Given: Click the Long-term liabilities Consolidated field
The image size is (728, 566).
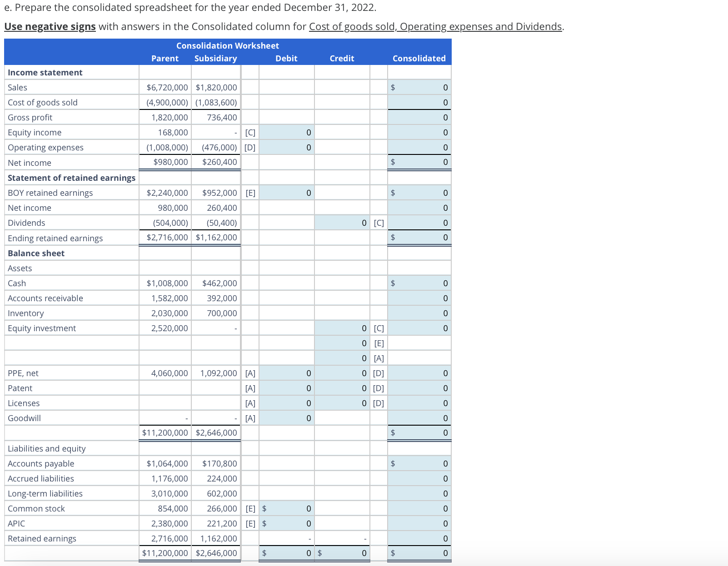Looking at the screenshot, I should [x=419, y=493].
